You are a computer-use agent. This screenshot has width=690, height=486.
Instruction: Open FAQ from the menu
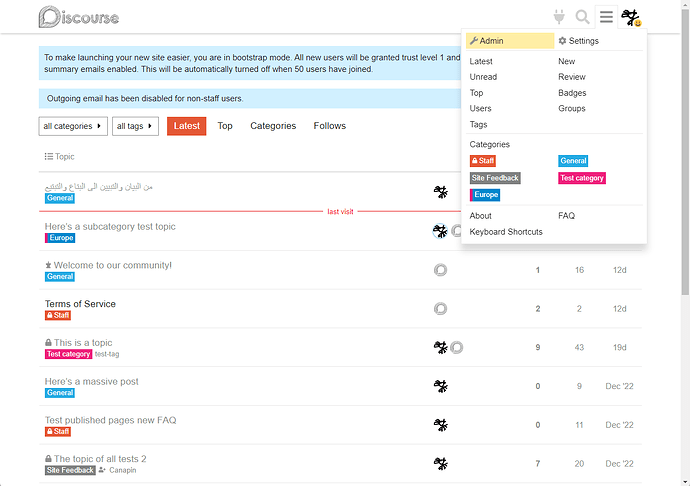tap(566, 216)
